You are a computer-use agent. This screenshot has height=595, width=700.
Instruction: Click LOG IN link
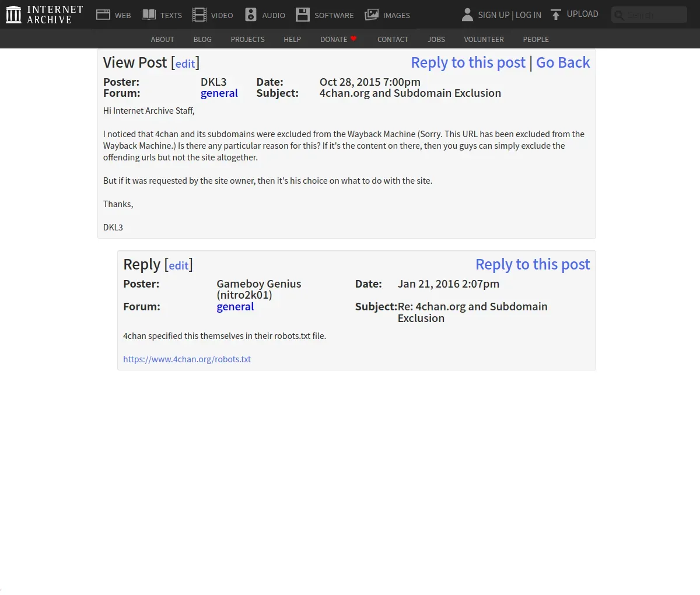click(528, 15)
